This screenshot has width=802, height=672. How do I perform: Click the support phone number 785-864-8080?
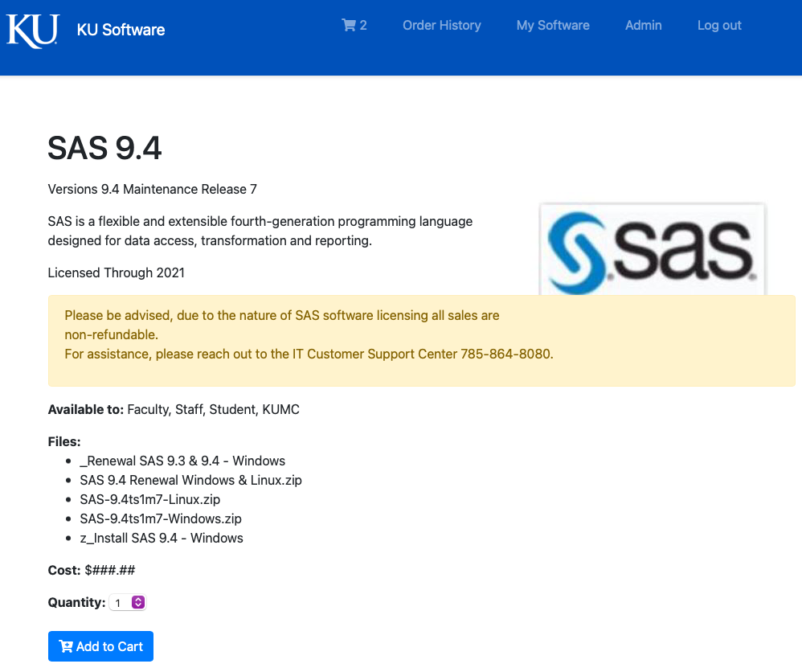click(x=507, y=354)
